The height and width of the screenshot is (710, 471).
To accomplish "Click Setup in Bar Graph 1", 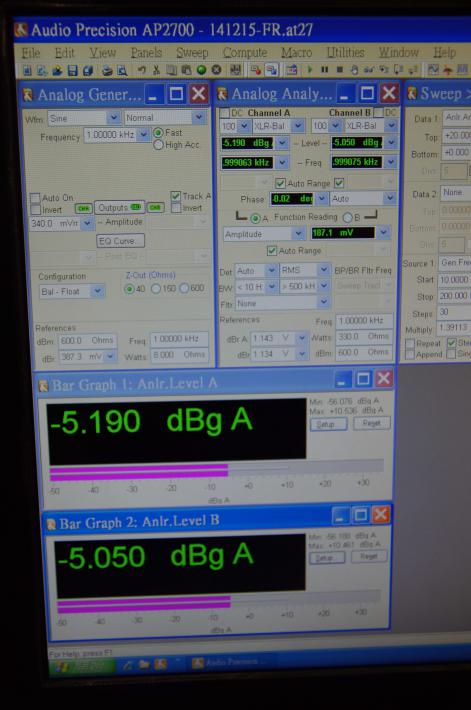I will click(329, 424).
